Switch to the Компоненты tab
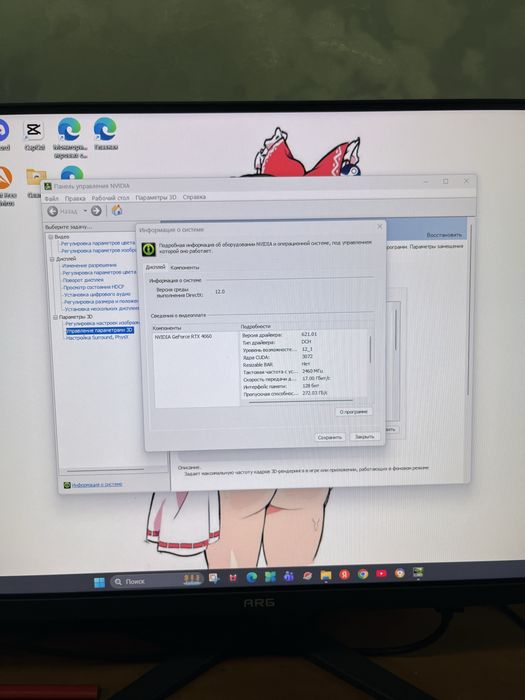Viewport: 525px width, 700px height. coord(185,267)
